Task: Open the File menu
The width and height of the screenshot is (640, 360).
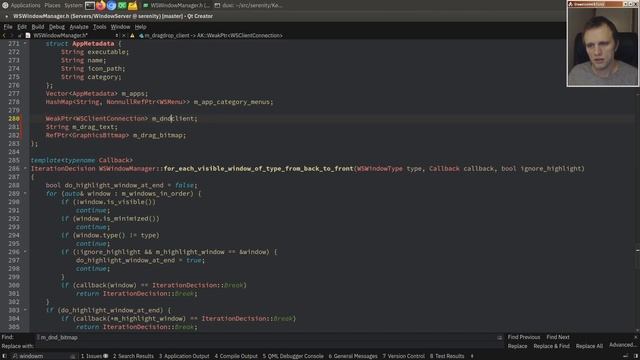Action: (x=8, y=27)
